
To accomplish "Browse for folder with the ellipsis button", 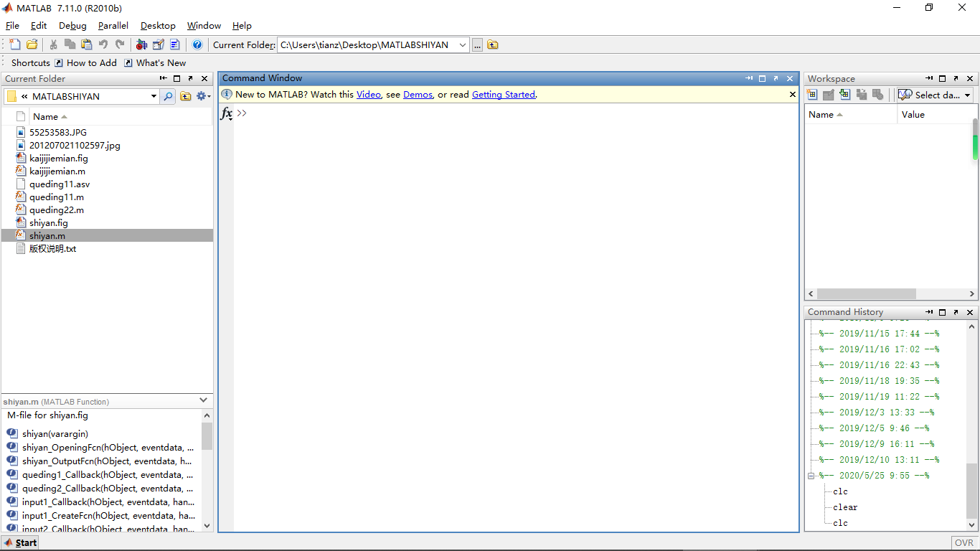I will pos(477,44).
